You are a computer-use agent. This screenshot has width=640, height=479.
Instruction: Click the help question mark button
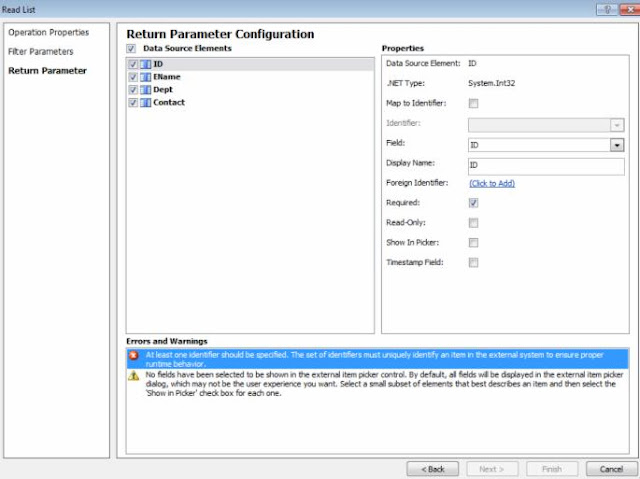pos(604,8)
